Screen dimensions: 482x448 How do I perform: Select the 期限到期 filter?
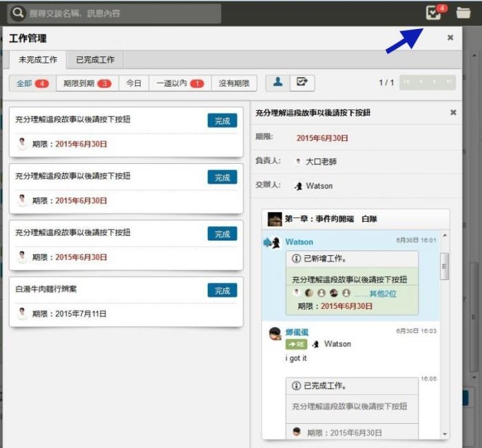87,83
